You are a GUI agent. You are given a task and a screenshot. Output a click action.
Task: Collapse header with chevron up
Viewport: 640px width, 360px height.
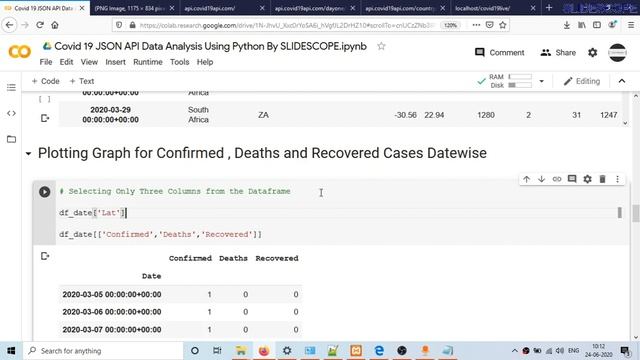click(x=622, y=81)
